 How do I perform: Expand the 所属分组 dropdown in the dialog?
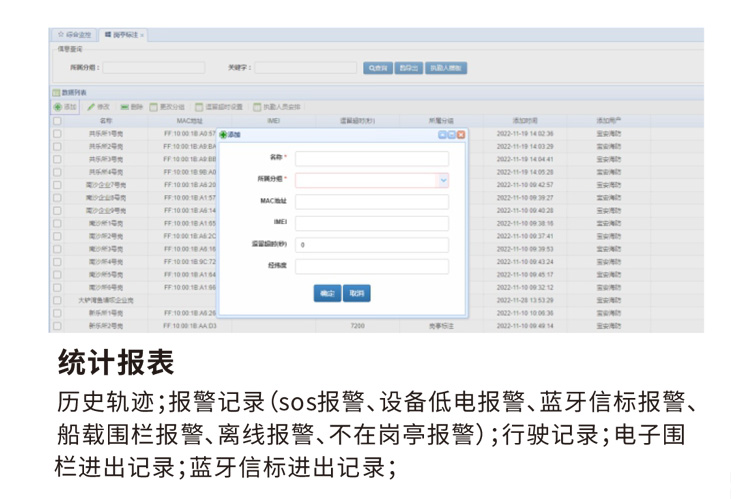(x=443, y=180)
